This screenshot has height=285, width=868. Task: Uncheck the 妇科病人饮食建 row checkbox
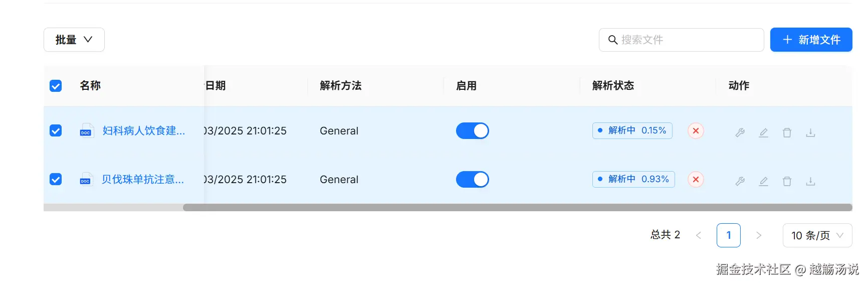point(56,130)
